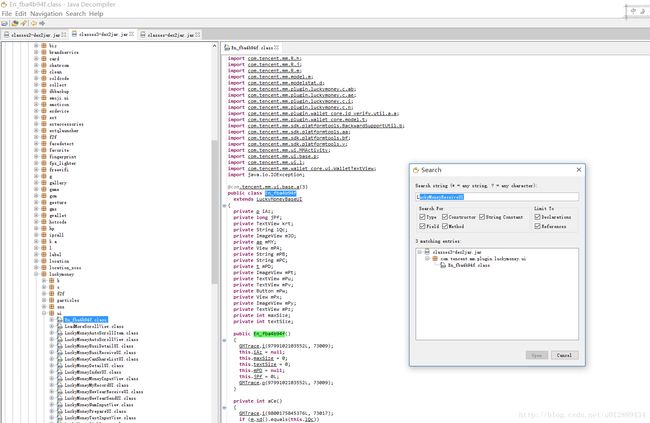
Task: Follow the java.io.IOException import
Action: [x=276, y=175]
